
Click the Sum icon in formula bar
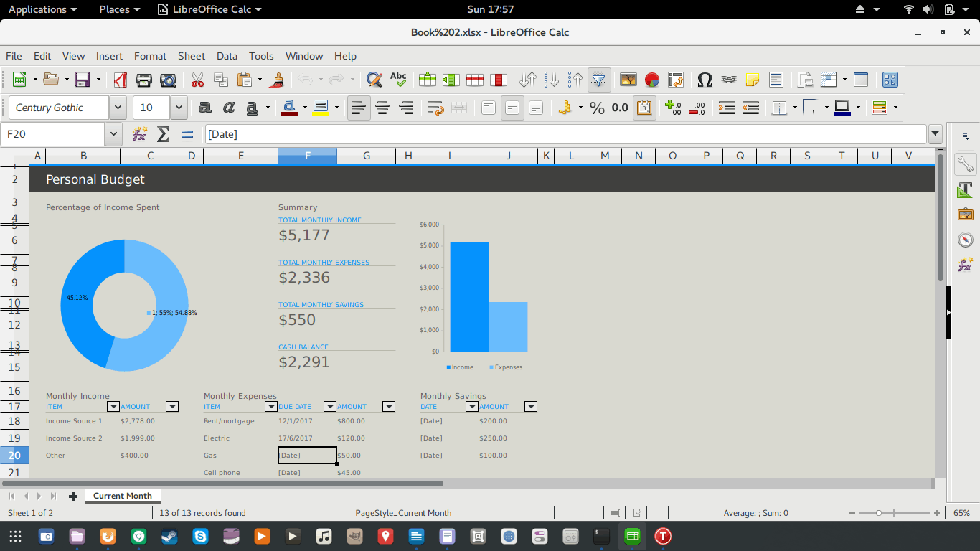[x=164, y=134]
